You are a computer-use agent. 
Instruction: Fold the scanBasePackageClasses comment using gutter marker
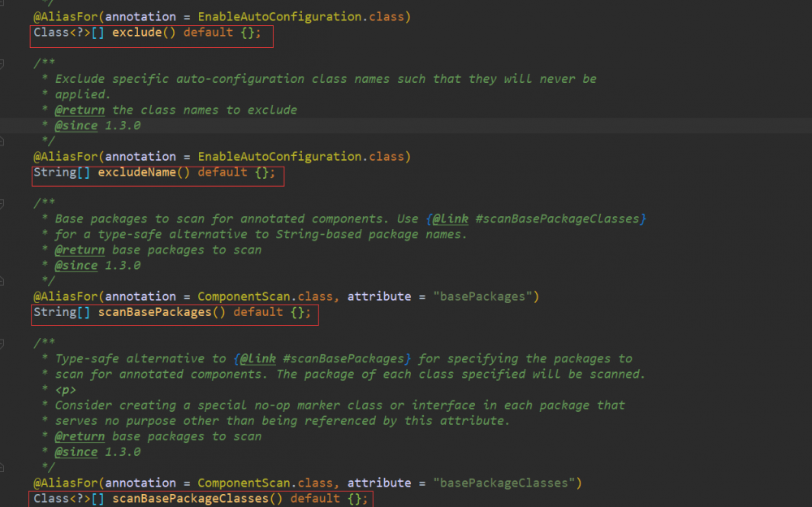7,343
